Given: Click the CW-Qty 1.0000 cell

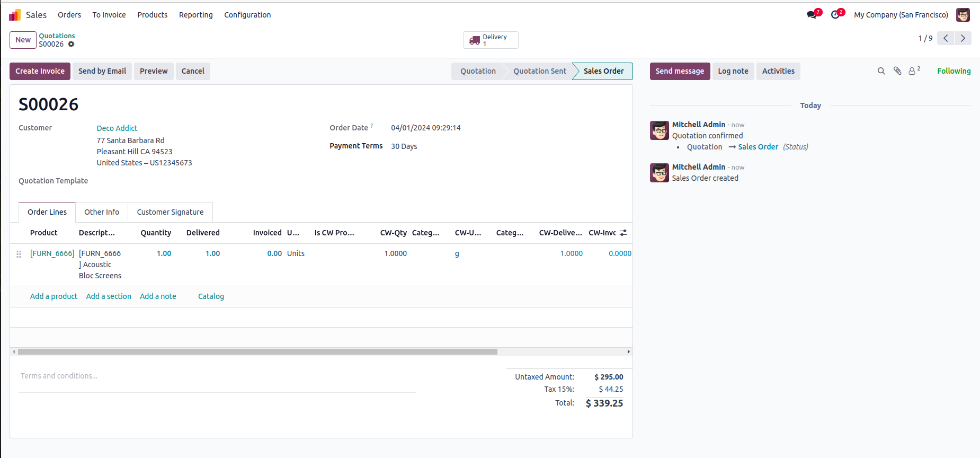Looking at the screenshot, I should 395,253.
